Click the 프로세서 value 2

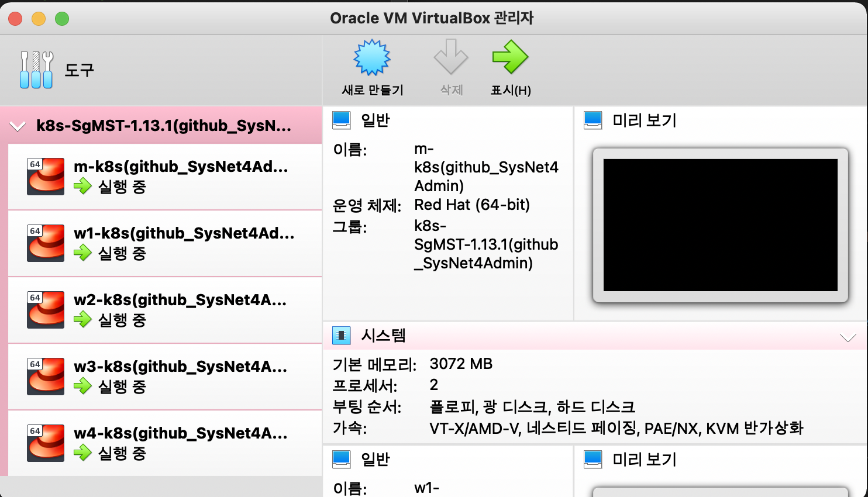tap(434, 385)
